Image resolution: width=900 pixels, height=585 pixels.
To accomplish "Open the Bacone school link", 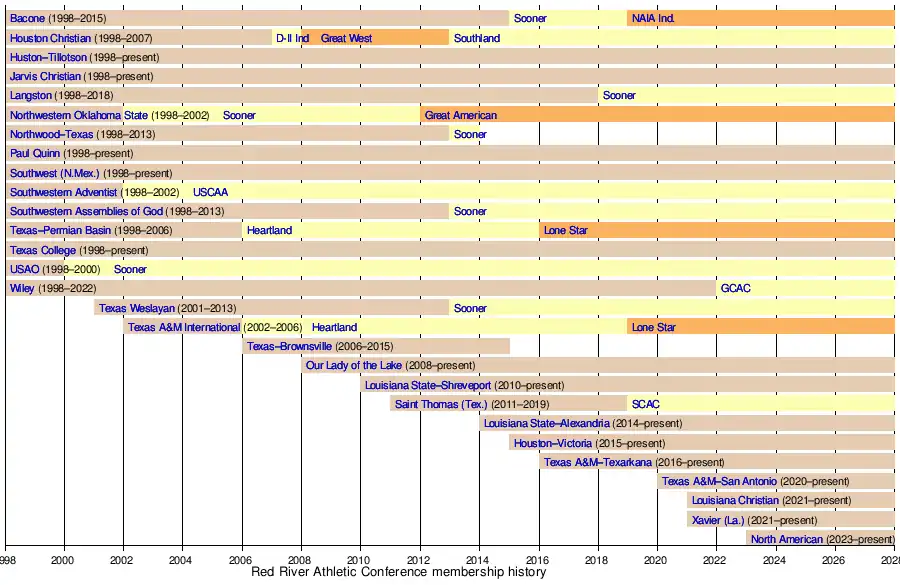I will coord(27,19).
